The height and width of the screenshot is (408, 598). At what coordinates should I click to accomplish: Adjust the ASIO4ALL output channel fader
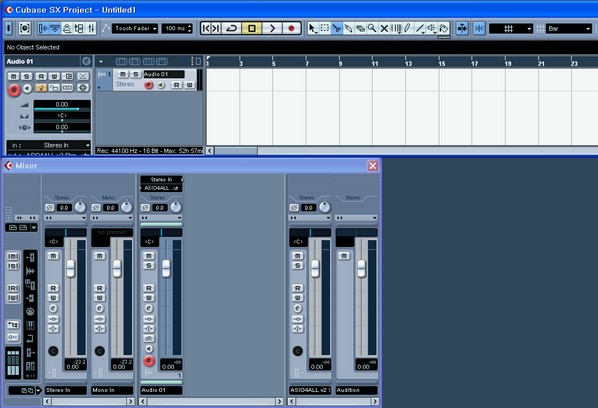(315, 269)
